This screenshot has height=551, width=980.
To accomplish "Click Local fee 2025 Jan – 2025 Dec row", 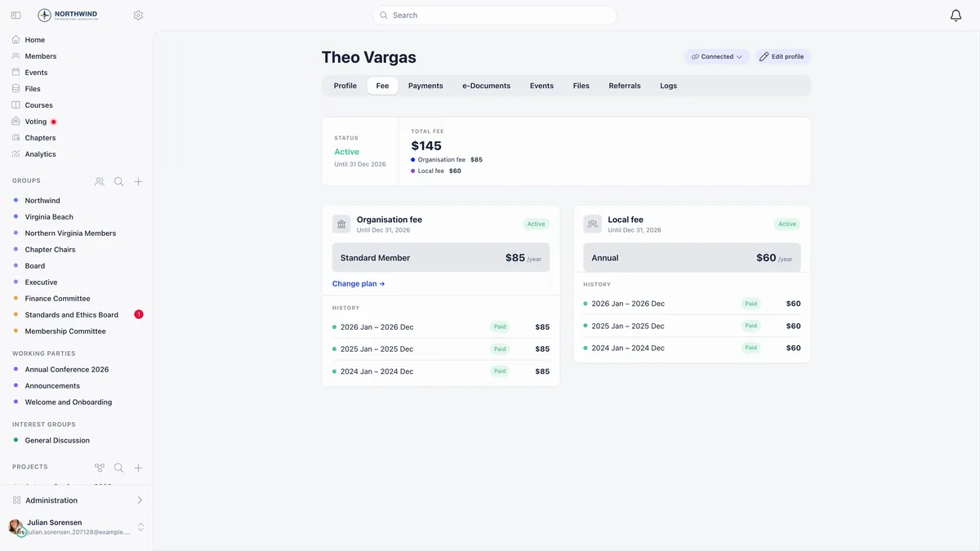I will pos(693,326).
